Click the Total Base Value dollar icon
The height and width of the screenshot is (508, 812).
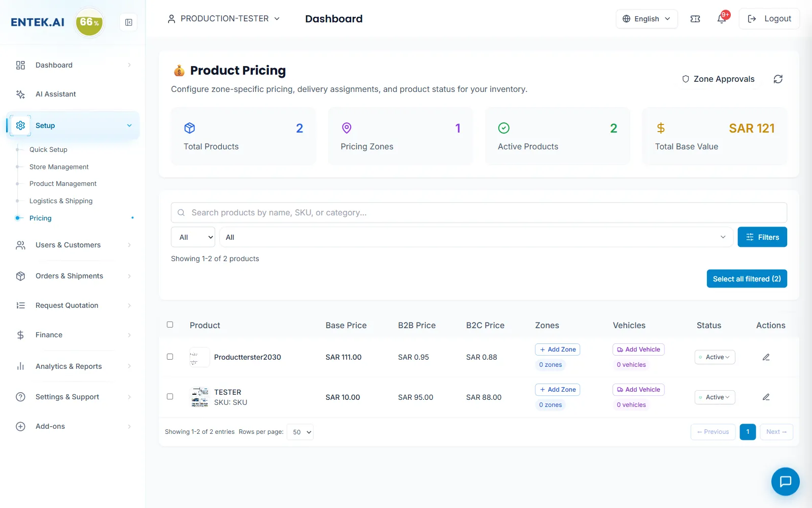pos(661,128)
